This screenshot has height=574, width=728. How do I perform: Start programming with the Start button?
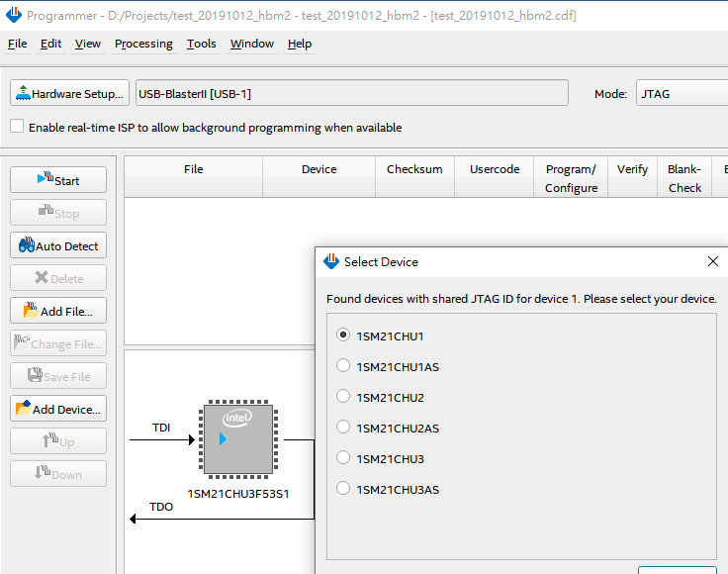[x=58, y=180]
